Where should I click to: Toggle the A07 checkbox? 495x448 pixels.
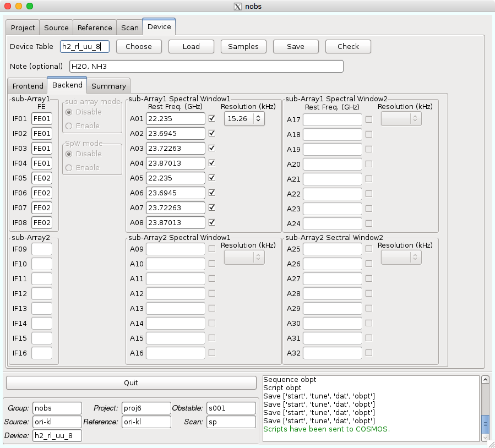pos(212,207)
